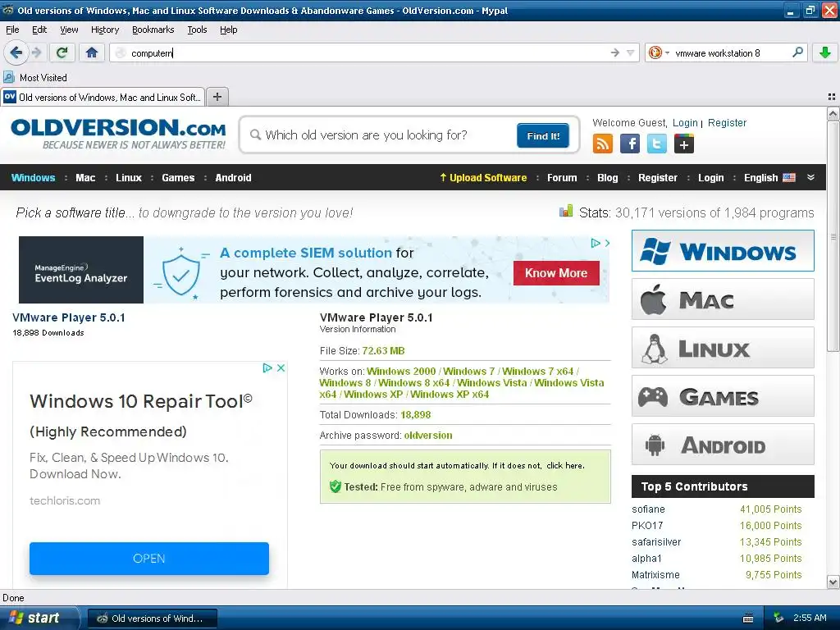Click Register in the dark navigation bar
This screenshot has width=840, height=630.
[657, 177]
